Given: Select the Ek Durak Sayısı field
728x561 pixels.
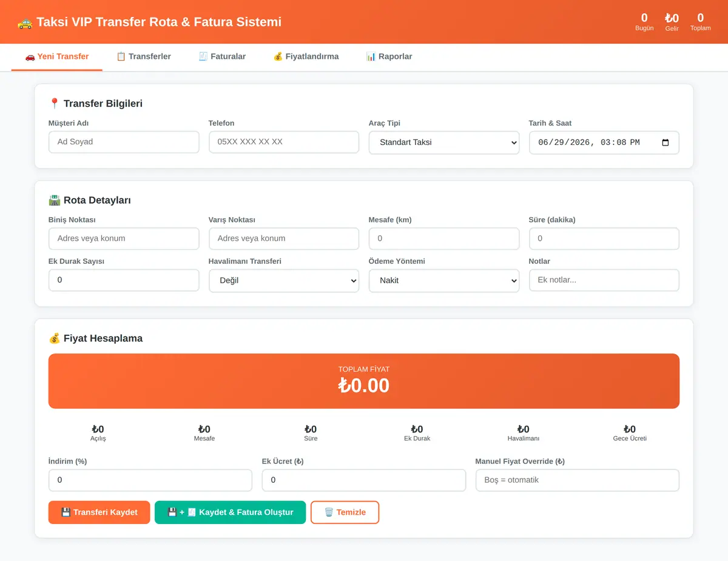Looking at the screenshot, I should pyautogui.click(x=124, y=280).
